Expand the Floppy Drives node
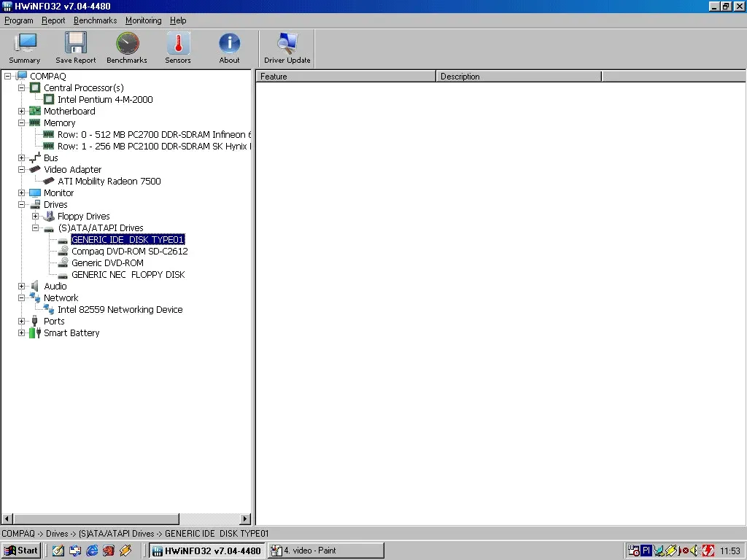Screen dimensions: 747x560 point(35,216)
